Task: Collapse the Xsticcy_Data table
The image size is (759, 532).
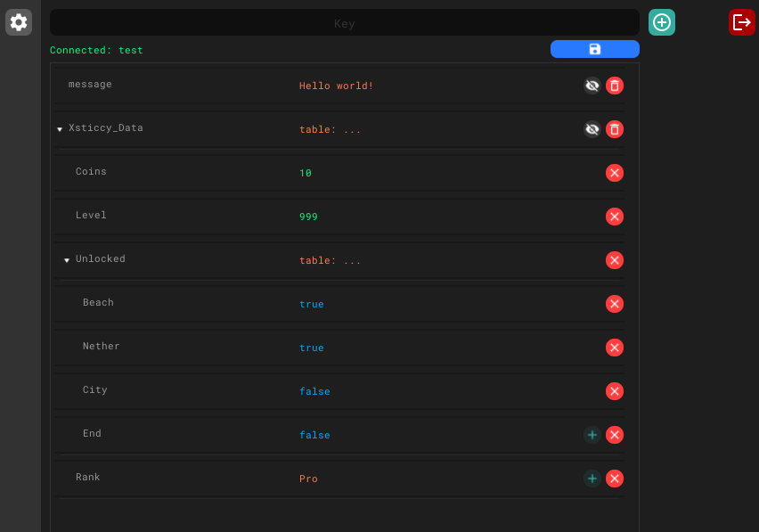Action: 60,129
